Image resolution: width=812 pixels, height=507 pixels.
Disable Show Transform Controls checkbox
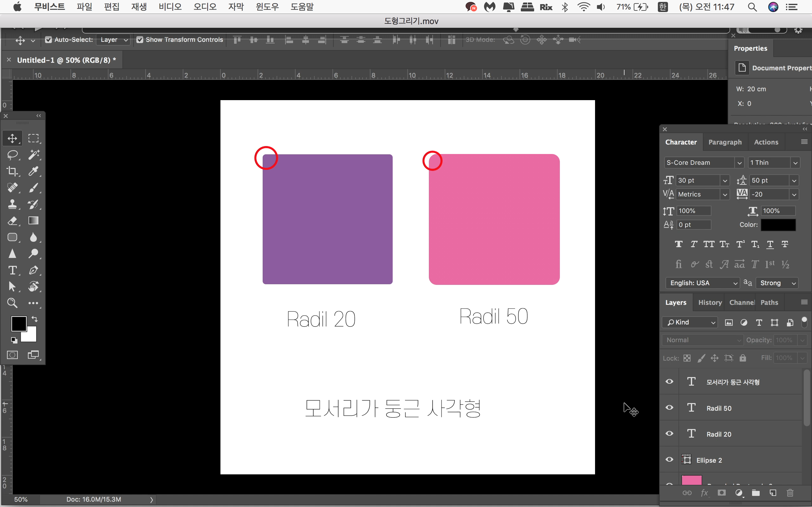point(140,40)
